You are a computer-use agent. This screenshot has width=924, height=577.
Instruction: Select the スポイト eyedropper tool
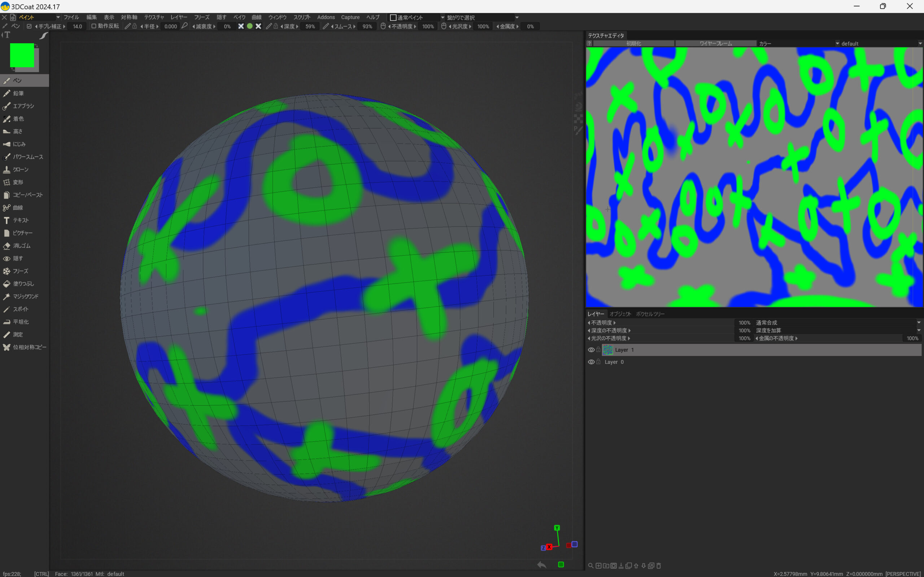click(x=20, y=309)
